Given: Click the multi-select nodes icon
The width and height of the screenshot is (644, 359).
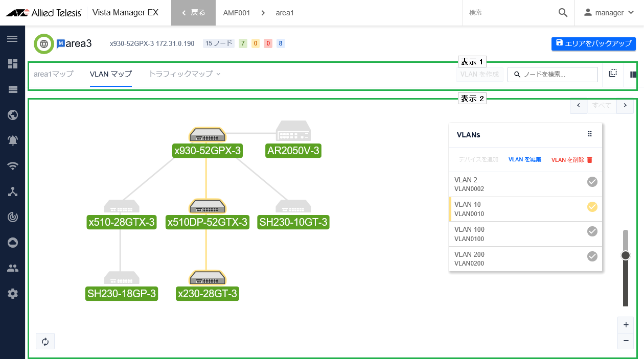Looking at the screenshot, I should [613, 74].
